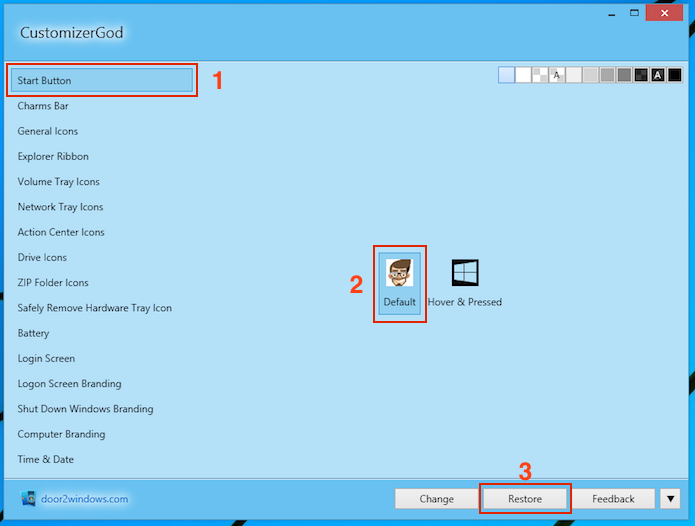This screenshot has width=695, height=526.
Task: Pick the dark gray background swatch
Action: click(624, 75)
